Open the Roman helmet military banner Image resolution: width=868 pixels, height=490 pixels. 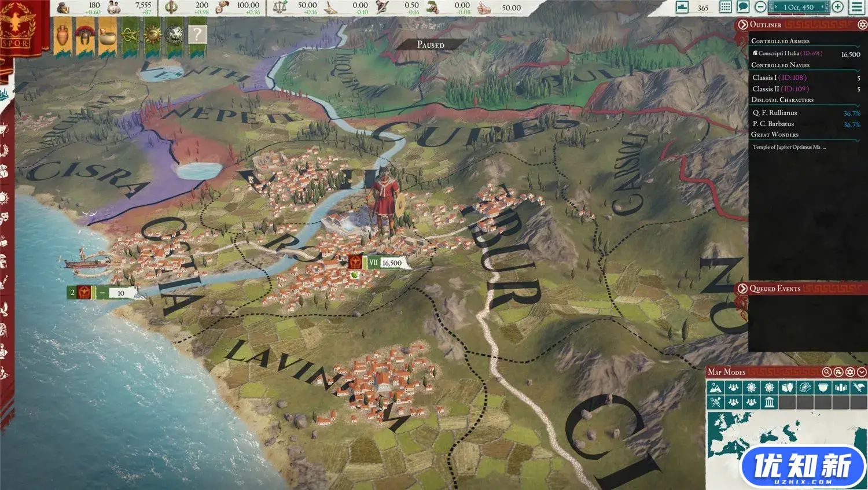[x=85, y=36]
